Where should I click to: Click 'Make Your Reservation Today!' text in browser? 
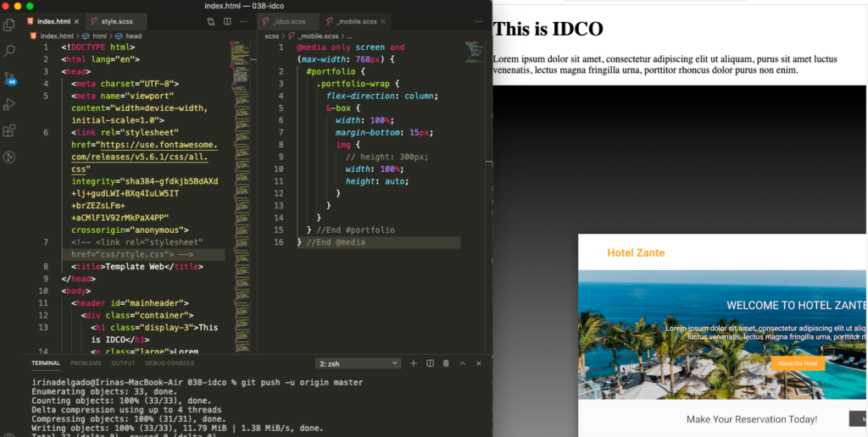pos(752,419)
